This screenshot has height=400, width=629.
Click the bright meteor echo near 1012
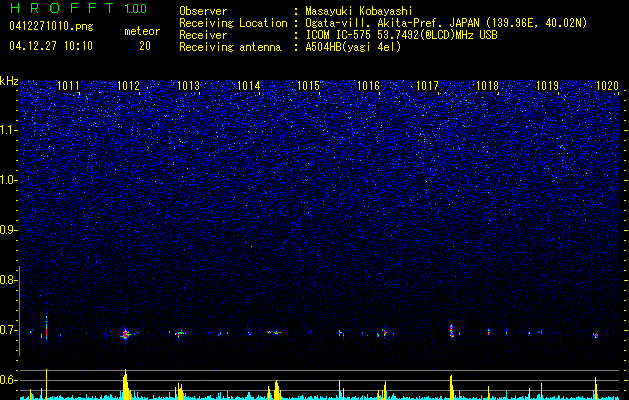click(126, 333)
